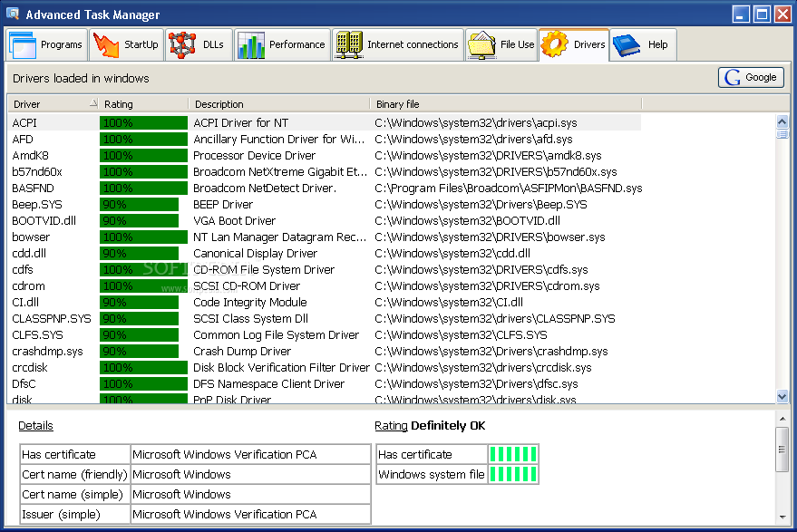Click the 'Drivers loaded in windows' label
This screenshot has height=532, width=797.
coord(81,78)
